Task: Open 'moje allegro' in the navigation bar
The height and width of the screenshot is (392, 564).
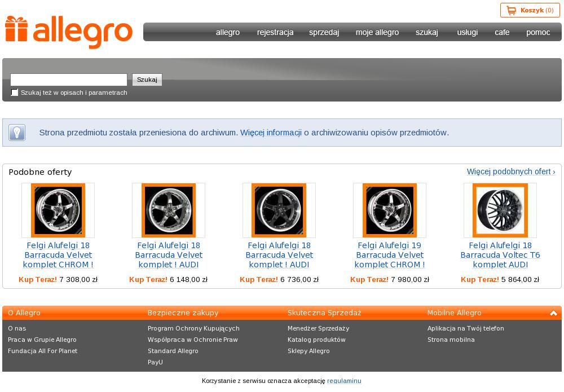Action: pos(377,32)
